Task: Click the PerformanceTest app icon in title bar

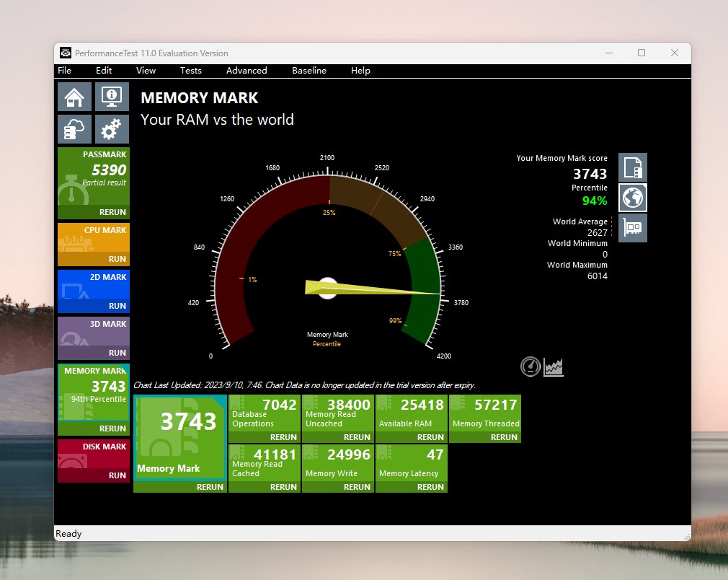Action: click(66, 53)
